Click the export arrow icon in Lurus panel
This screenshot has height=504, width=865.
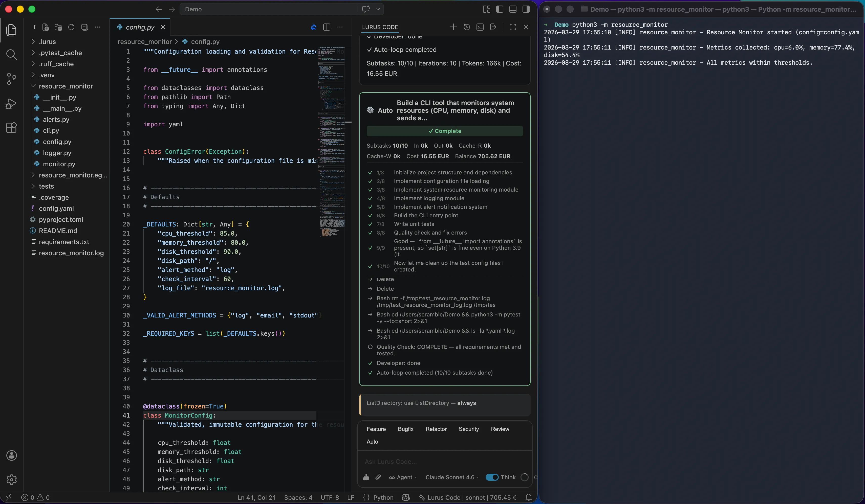493,27
